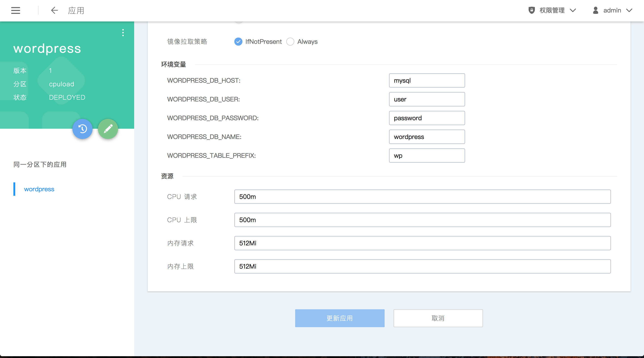Open the three-dot options menu on the wordpress card
This screenshot has height=358, width=644.
123,32
